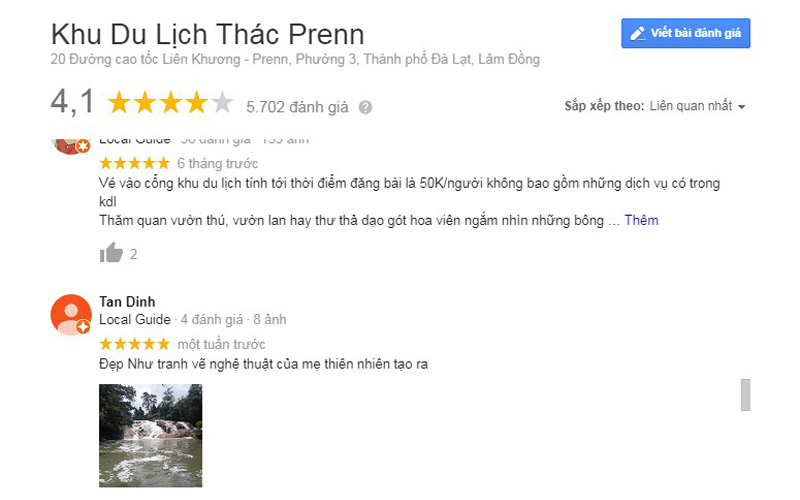Viewport: 800px width, 500px height.
Task: Click the five-star rating beside 6 tháng trước
Action: coord(134,163)
